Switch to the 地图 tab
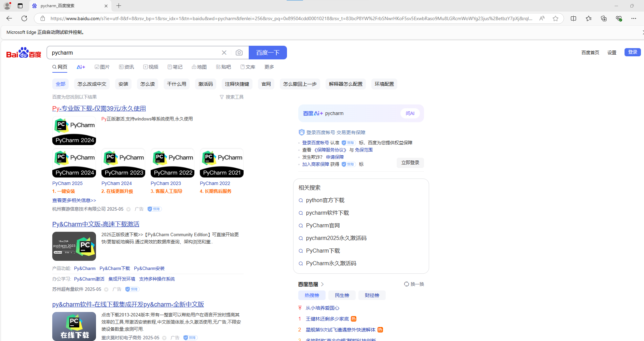644x341 pixels. (199, 67)
